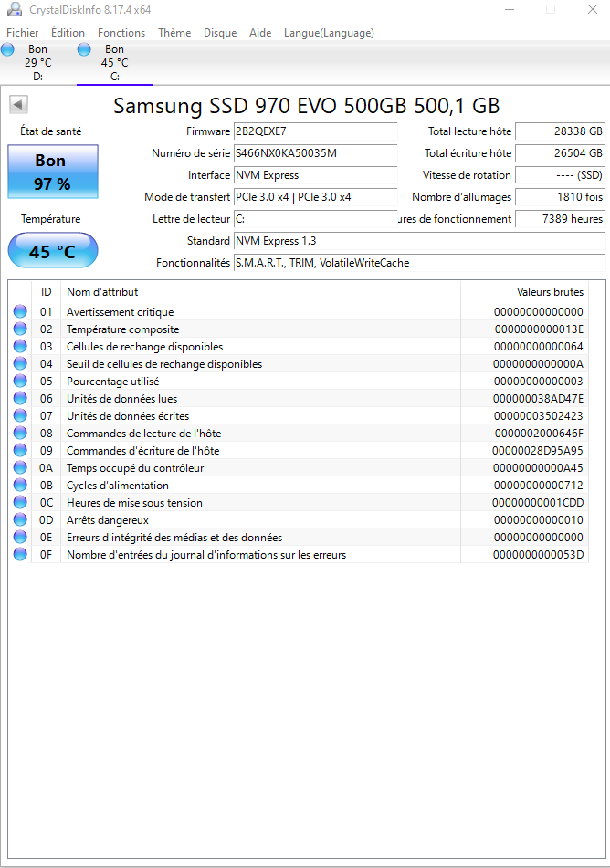Click the Firmware field 2B2QEXE7

315,131
